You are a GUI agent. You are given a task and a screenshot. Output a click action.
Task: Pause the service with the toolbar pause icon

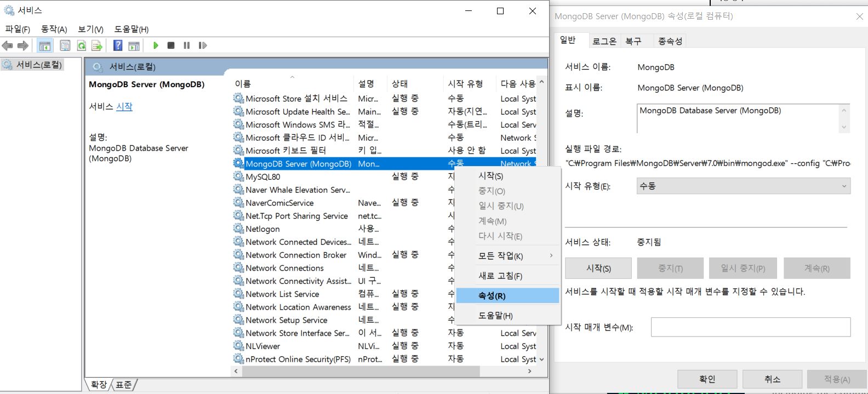186,45
